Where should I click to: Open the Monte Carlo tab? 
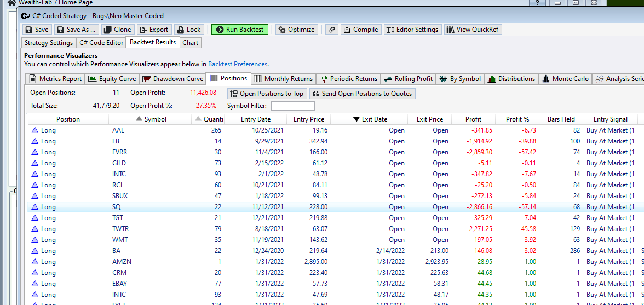(566, 79)
